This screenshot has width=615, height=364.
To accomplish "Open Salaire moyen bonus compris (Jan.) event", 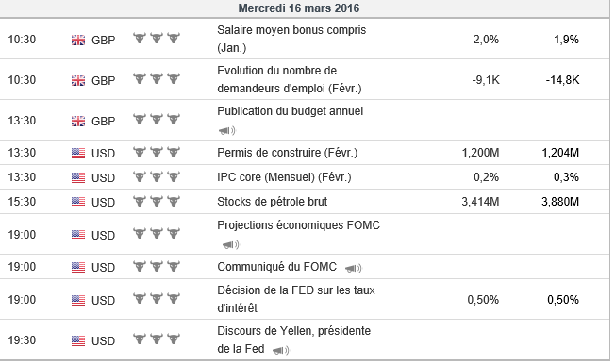I will click(x=291, y=39).
